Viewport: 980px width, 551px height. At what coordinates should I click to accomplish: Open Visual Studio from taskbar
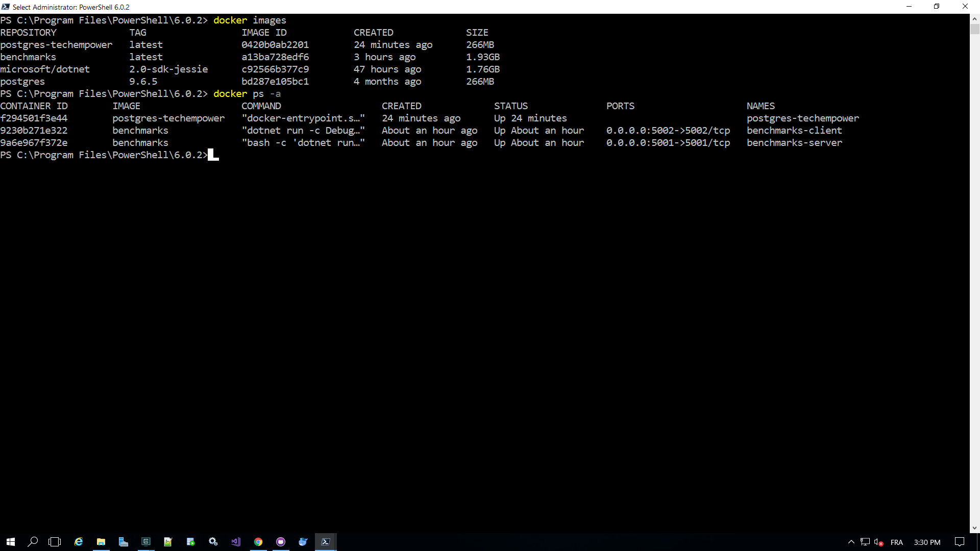coord(236,542)
